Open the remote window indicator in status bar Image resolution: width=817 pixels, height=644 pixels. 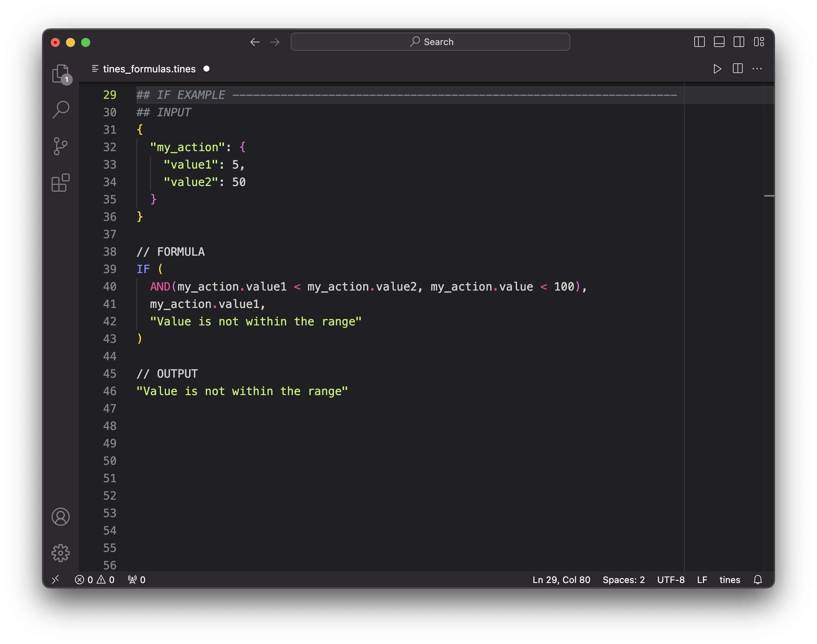56,580
